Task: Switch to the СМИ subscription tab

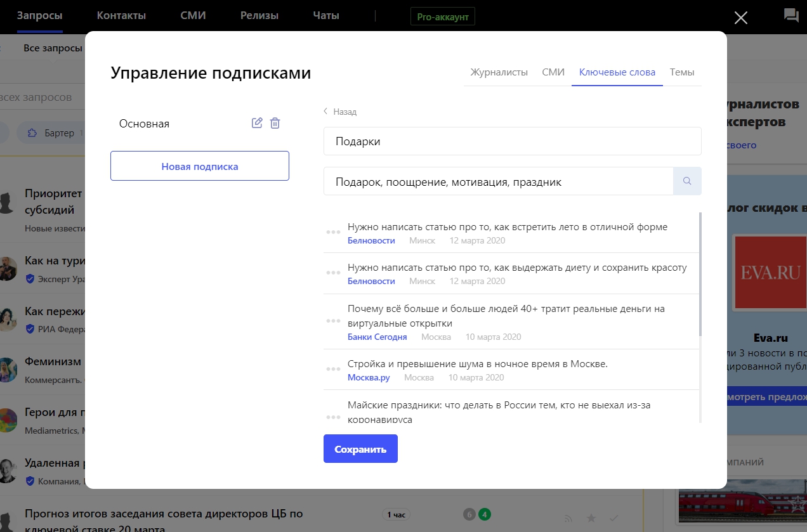Action: 553,72
